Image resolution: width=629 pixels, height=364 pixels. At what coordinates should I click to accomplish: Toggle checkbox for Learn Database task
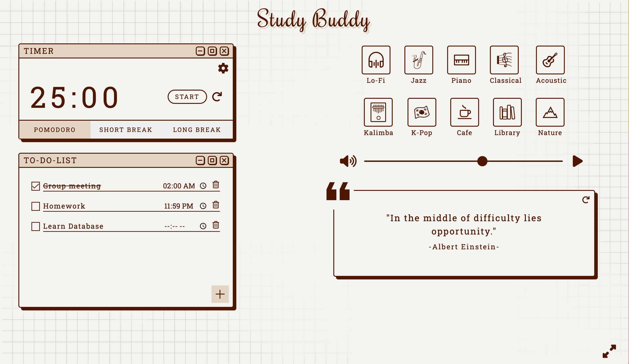[35, 226]
